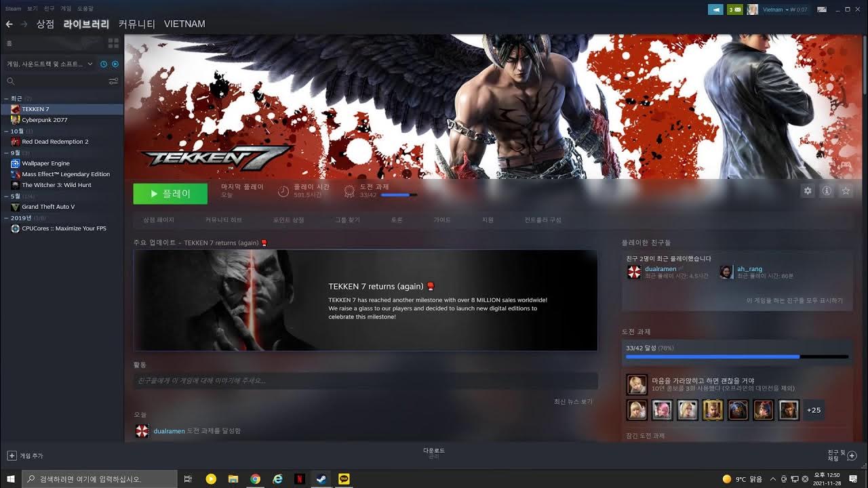Click the library search field
The width and height of the screenshot is (868, 488).
point(57,81)
